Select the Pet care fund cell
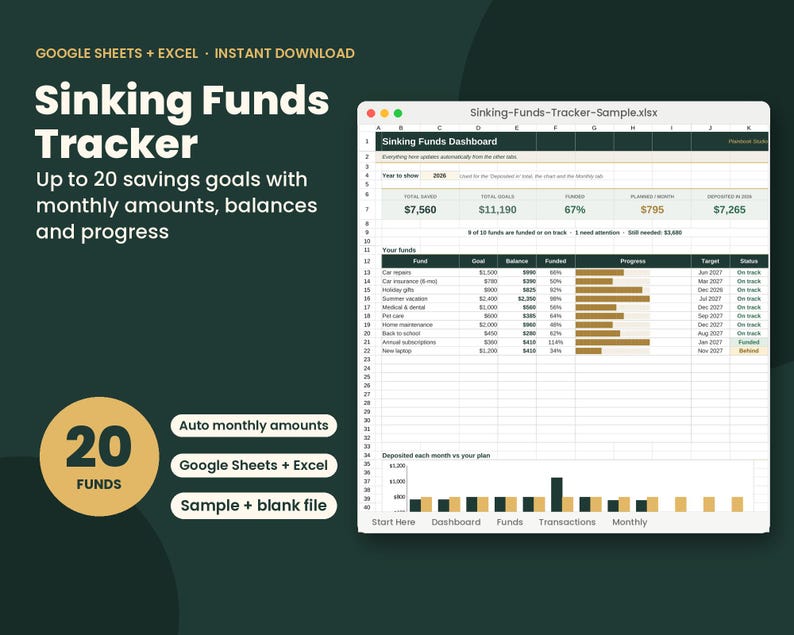Viewport: 794px width, 635px height. pos(420,316)
